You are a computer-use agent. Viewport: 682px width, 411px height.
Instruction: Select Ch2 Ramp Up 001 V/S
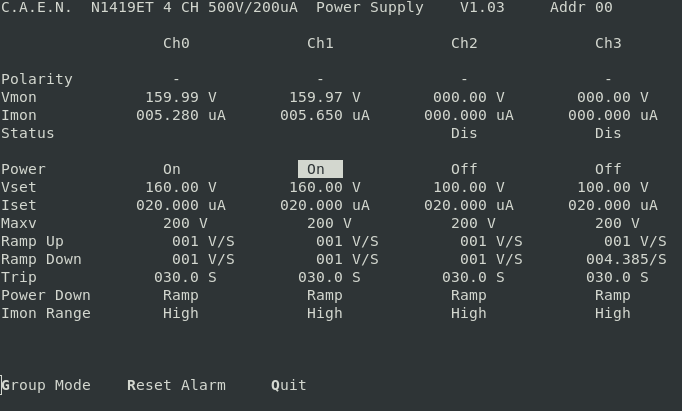(491, 241)
